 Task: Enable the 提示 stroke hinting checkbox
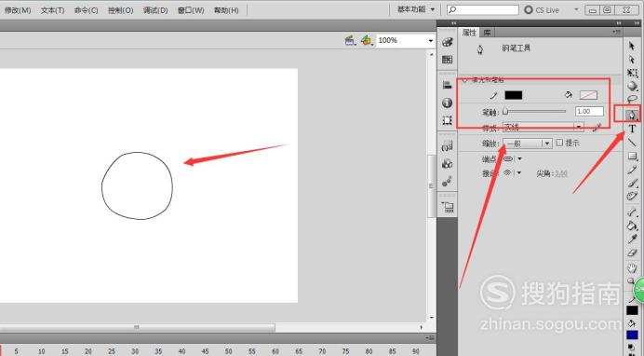[x=559, y=143]
